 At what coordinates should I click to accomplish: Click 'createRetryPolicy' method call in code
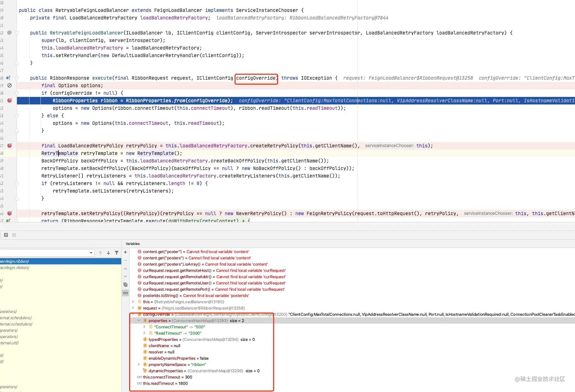pyautogui.click(x=274, y=146)
